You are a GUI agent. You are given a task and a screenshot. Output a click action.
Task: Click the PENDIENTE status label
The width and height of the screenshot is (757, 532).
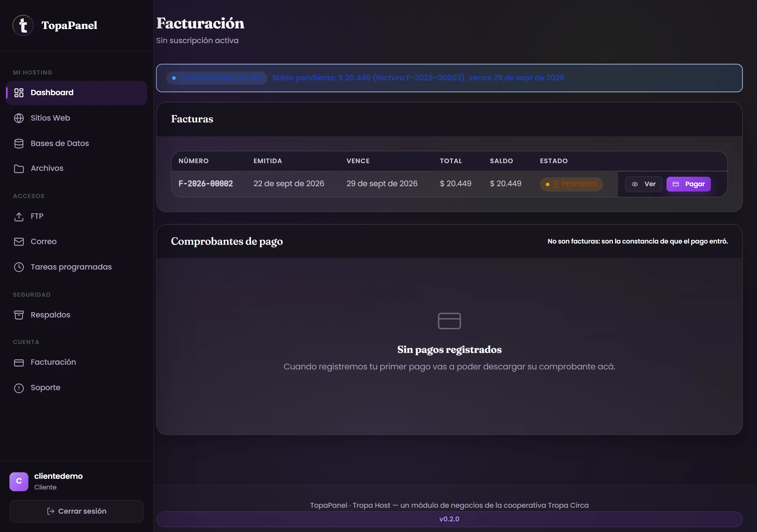click(x=579, y=184)
